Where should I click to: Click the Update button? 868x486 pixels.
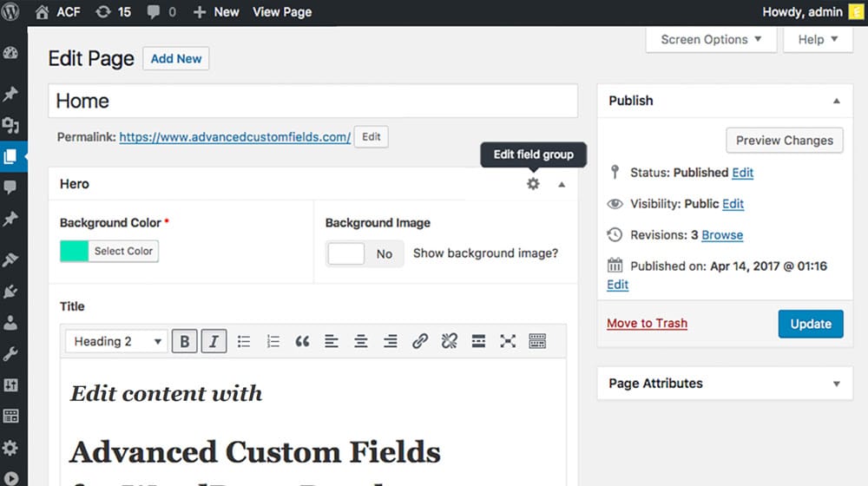coord(811,324)
